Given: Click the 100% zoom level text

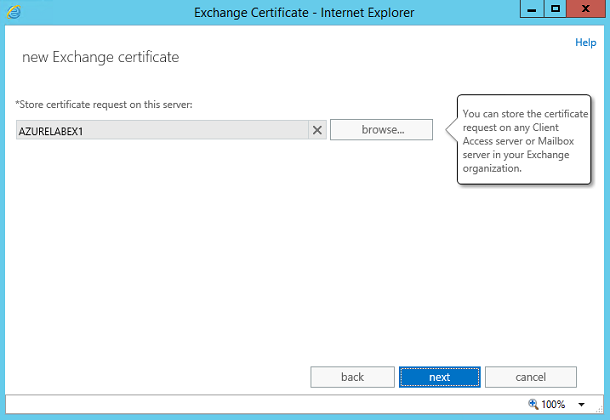Looking at the screenshot, I should [553, 404].
